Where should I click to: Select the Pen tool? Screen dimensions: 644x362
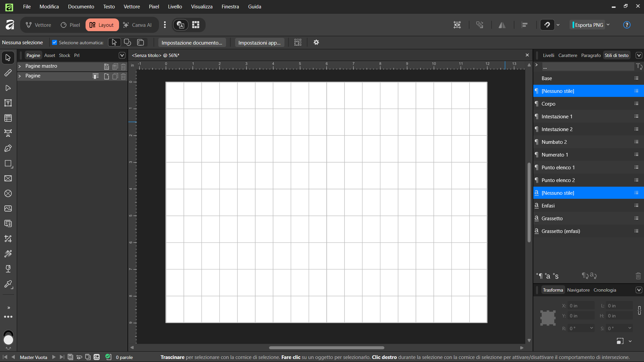tap(8, 148)
